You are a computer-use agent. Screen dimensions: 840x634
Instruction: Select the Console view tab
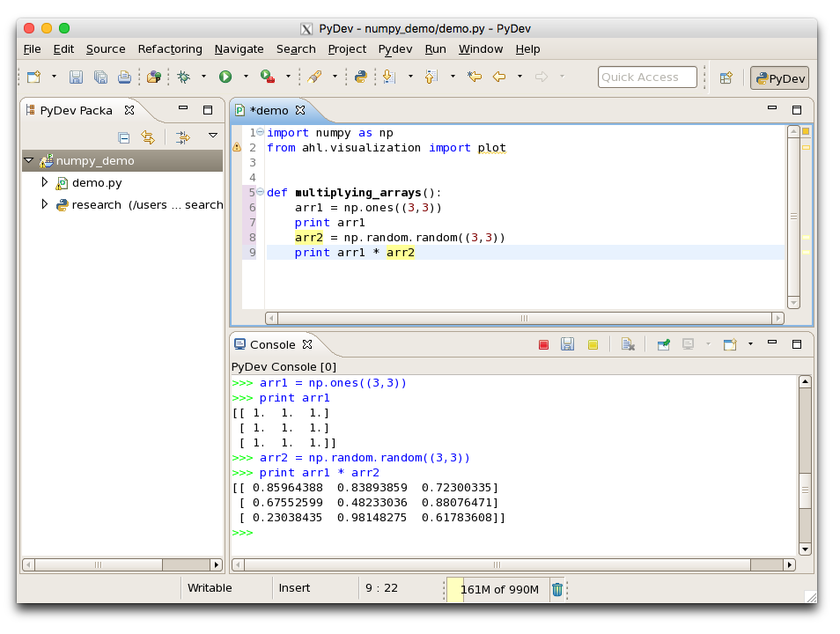click(x=272, y=344)
